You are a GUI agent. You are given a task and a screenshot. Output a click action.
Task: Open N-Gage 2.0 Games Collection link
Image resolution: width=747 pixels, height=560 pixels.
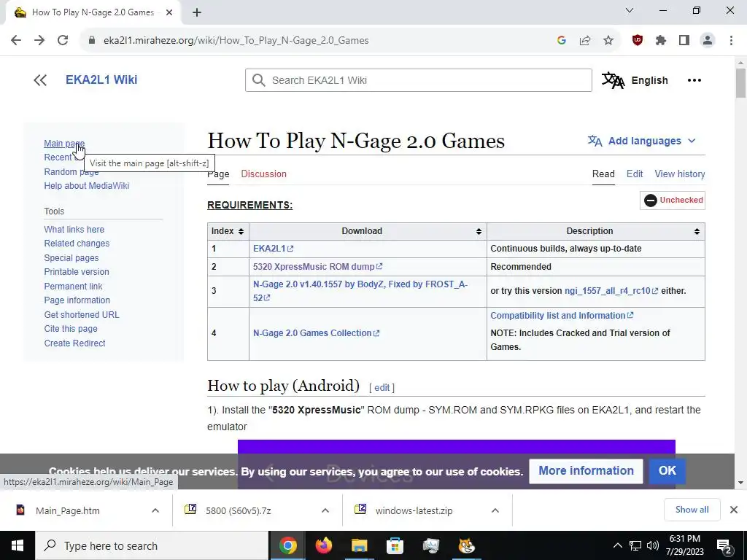316,332
